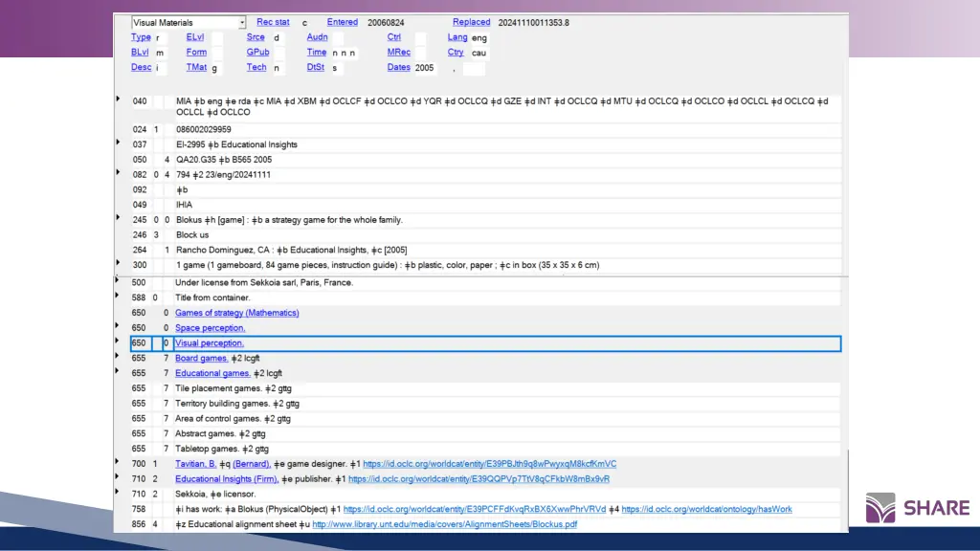
Task: Open the Form fixed field label
Action: [196, 52]
